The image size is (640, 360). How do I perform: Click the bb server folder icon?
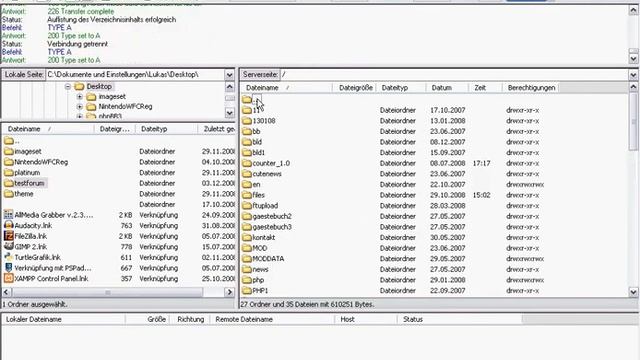[x=247, y=131]
